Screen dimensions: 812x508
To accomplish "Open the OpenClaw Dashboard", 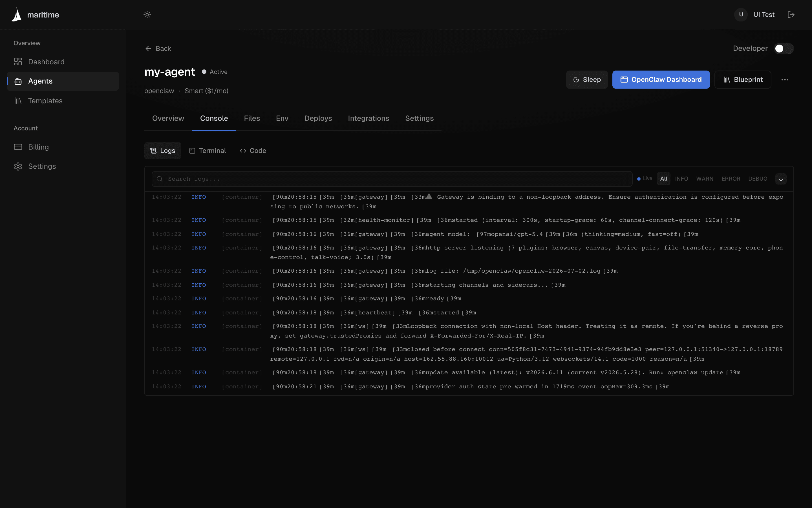I will click(661, 80).
